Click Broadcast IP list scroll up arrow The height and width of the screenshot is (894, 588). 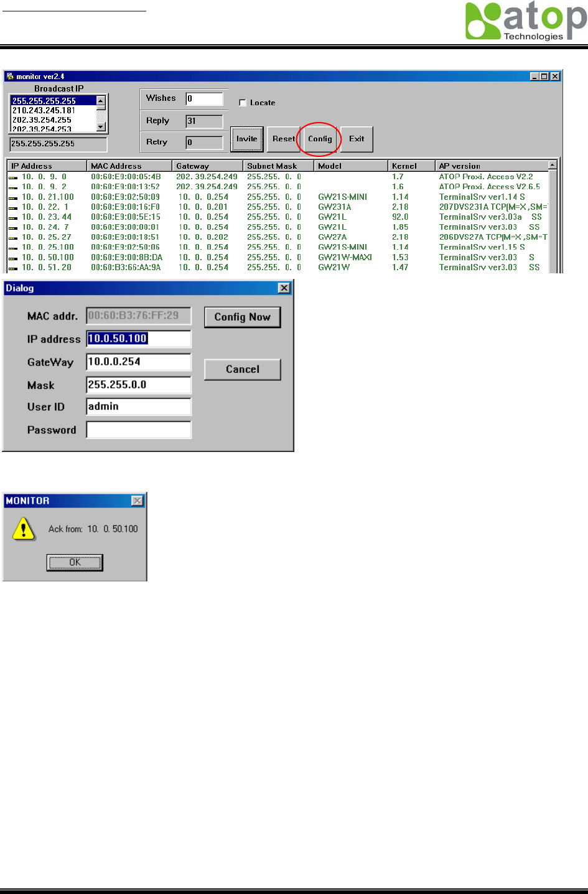(x=101, y=100)
